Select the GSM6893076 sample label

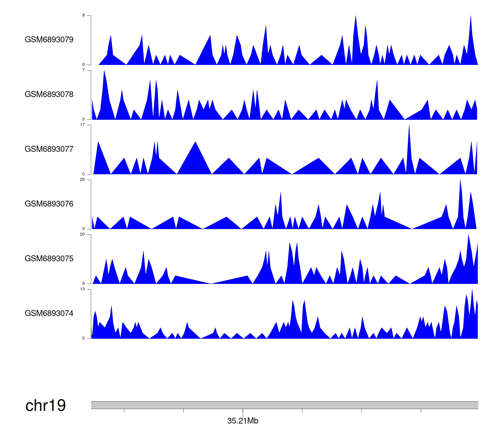49,204
